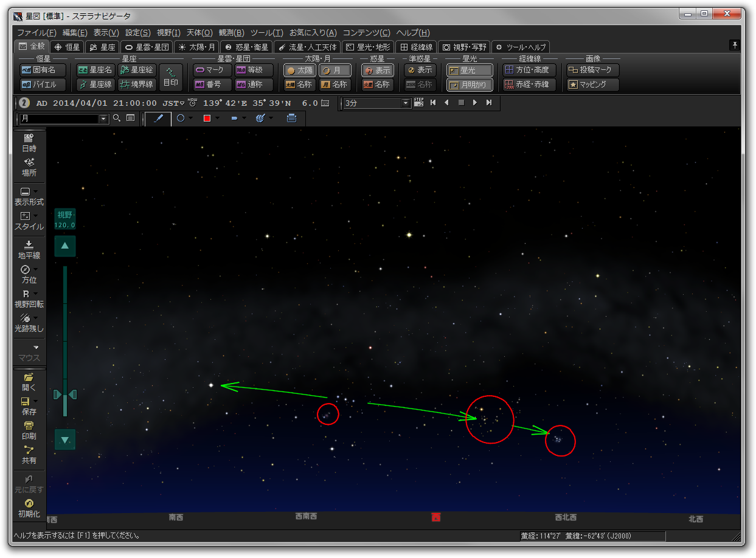Image resolution: width=756 pixels, height=558 pixels.
Task: Click the 地平線 horizon icon
Action: click(29, 250)
